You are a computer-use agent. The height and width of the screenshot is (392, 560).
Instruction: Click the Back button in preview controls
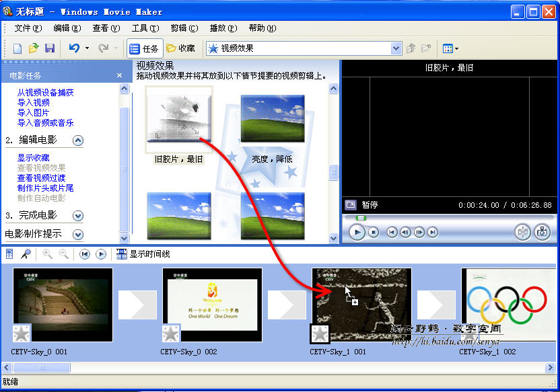pyautogui.click(x=392, y=233)
